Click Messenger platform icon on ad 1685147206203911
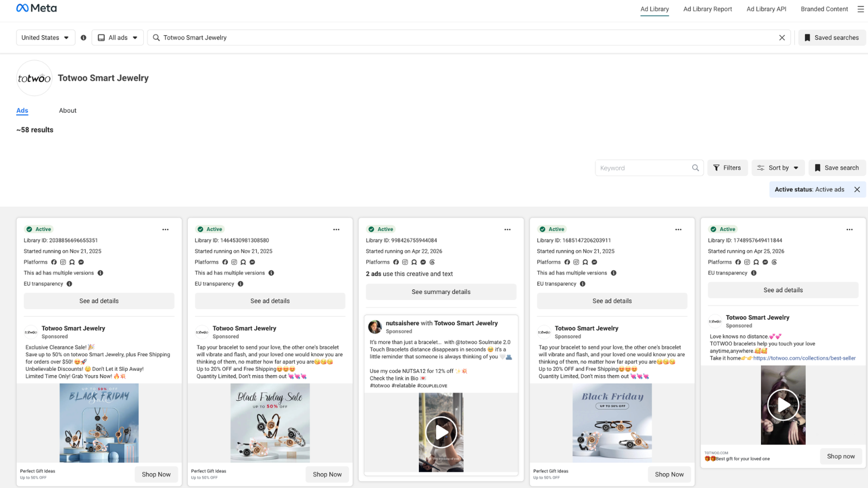 595,262
